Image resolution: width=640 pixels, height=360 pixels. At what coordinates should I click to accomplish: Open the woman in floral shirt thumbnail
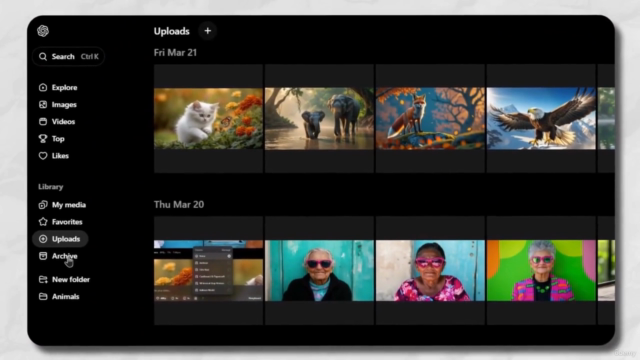(430, 271)
